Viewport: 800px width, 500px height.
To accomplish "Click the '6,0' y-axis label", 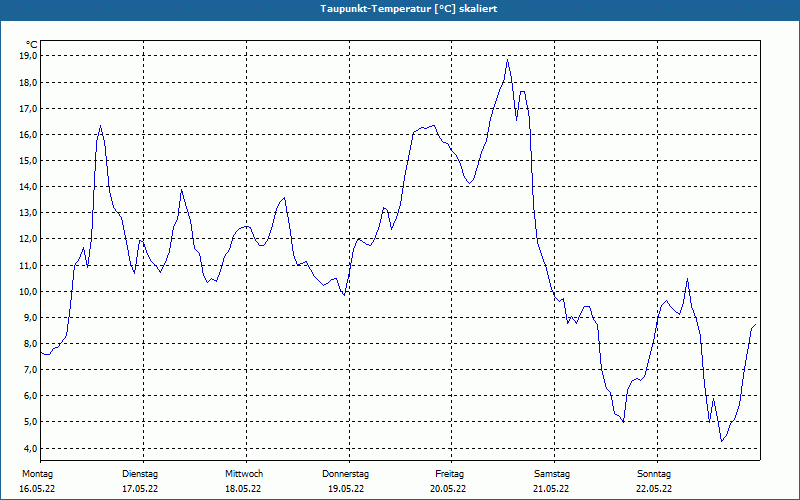I will pyautogui.click(x=30, y=395).
